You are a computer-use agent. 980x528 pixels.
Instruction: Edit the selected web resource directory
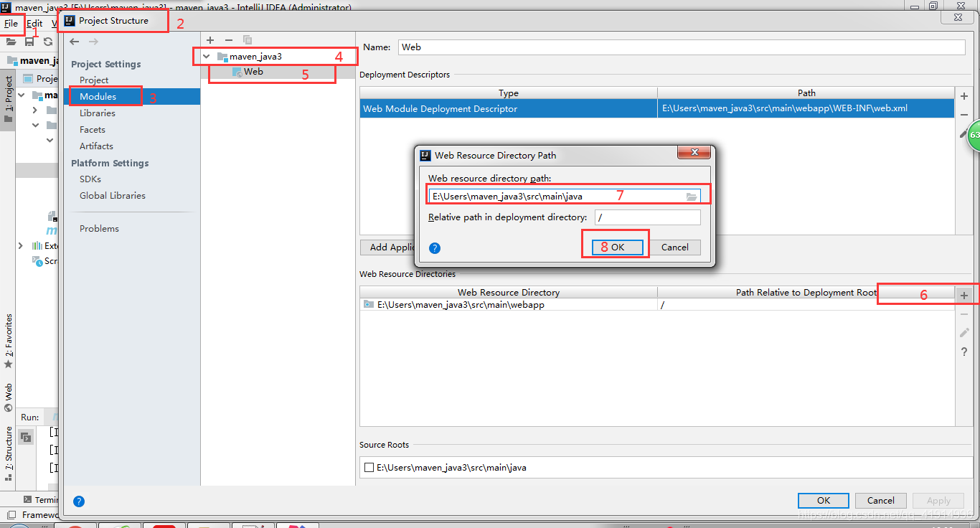pos(964,333)
